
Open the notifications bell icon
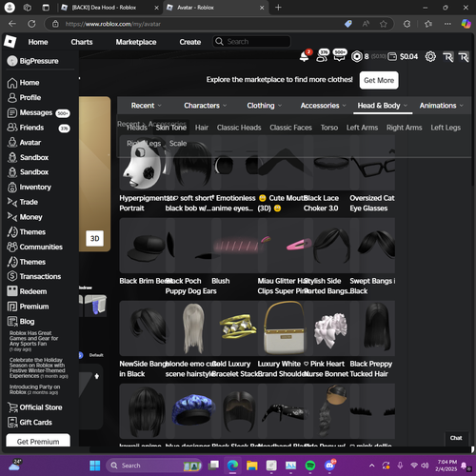(x=305, y=57)
